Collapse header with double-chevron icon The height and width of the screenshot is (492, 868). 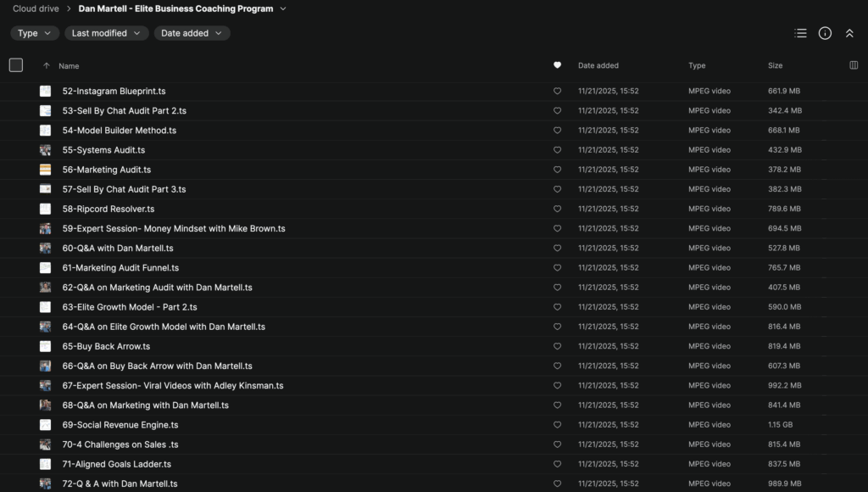(x=849, y=33)
